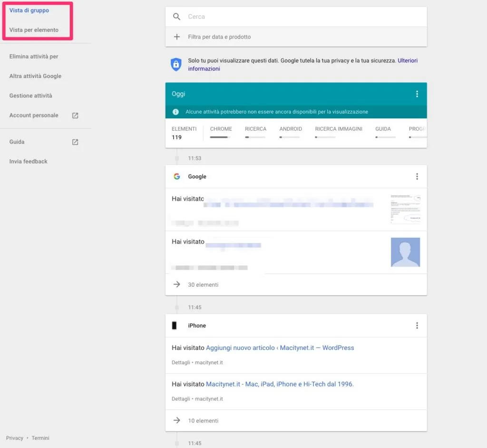Click Invia feedback
Viewport: 487px width, 448px height.
click(x=28, y=161)
